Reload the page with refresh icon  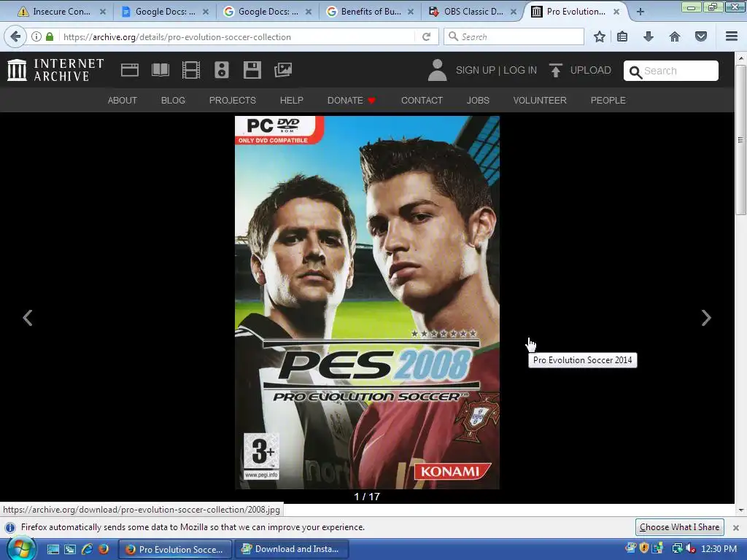[426, 36]
